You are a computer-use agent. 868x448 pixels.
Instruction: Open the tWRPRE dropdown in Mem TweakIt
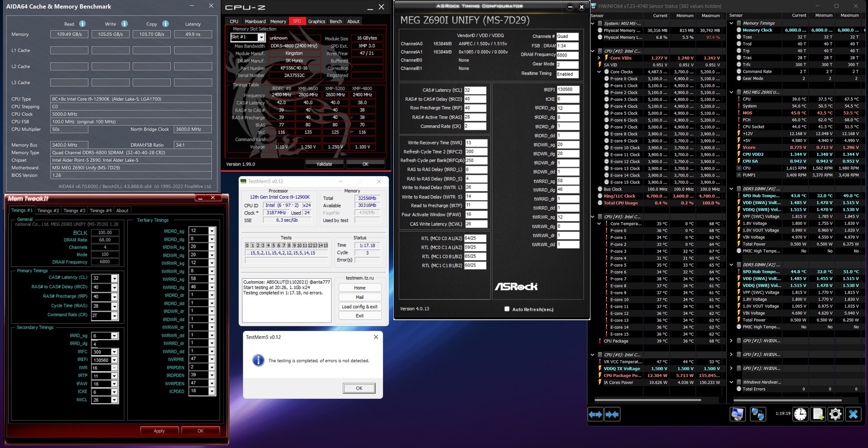212,359
